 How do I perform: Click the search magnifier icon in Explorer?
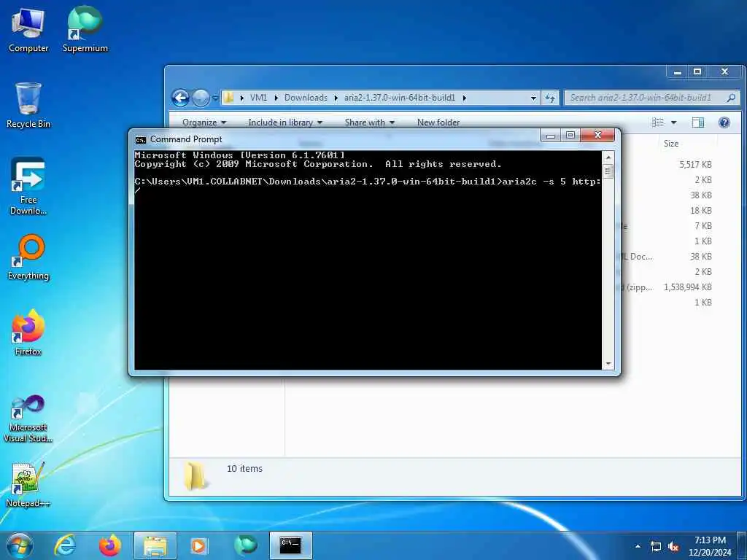(731, 98)
